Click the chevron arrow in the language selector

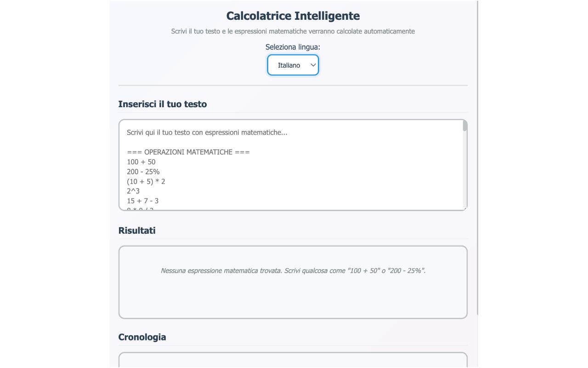tap(313, 65)
